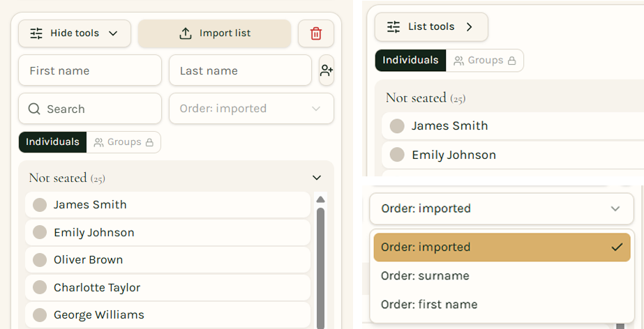Screen dimensions: 644x329
Task: Select the left locked Groups tab
Action: point(123,142)
